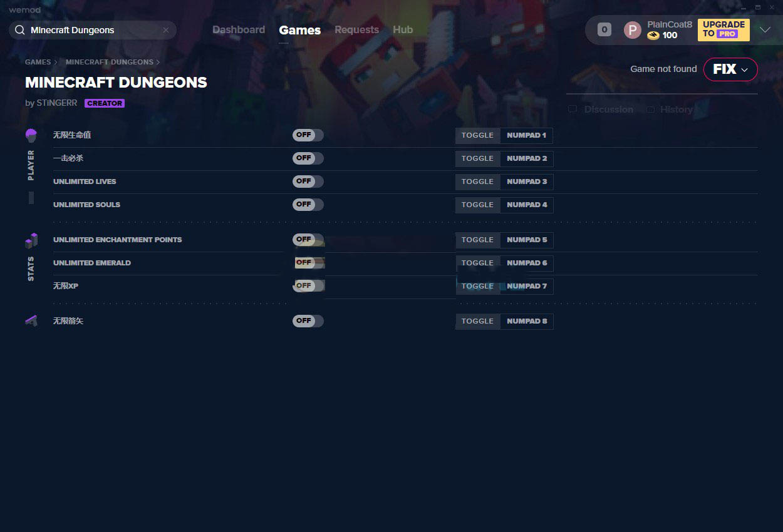Click TOGGLE button beside NUMPAD 7
Screen dimensions: 783x532
click(478, 286)
